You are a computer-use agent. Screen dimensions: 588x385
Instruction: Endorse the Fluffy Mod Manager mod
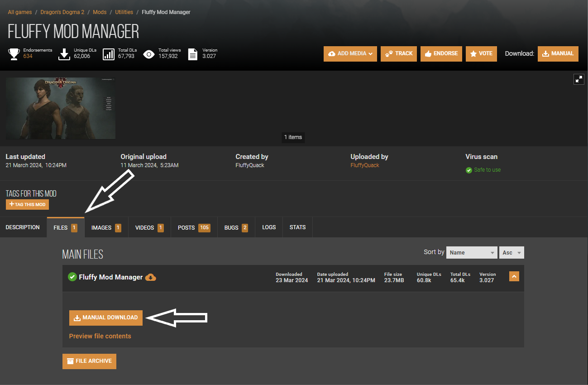click(441, 53)
